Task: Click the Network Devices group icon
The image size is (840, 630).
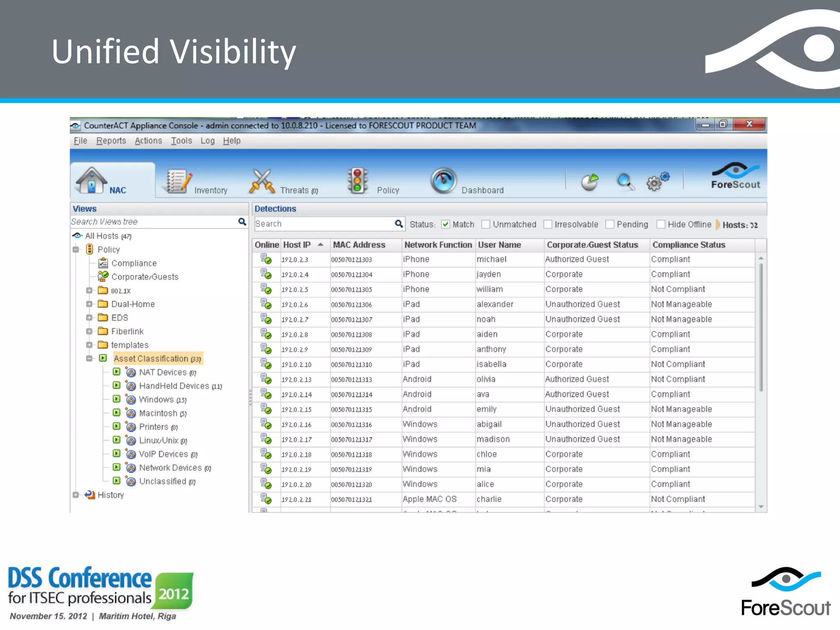Action: click(x=130, y=468)
